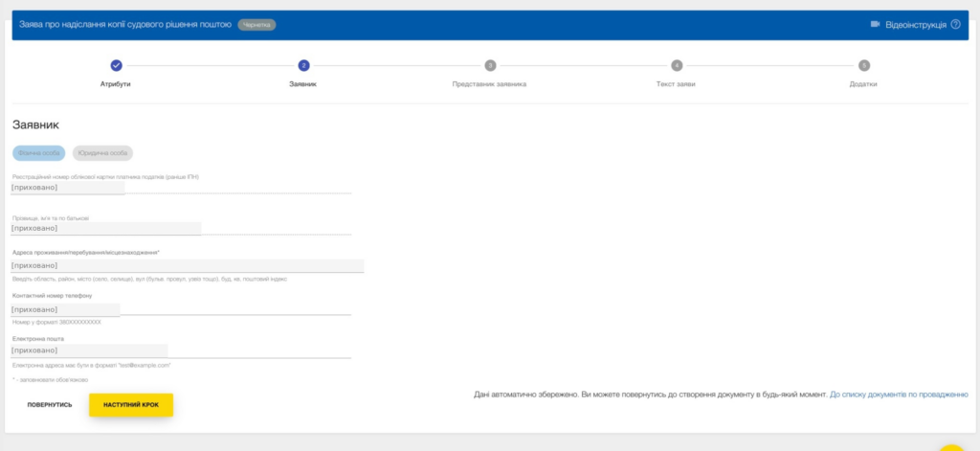Screen dimensions: 980x451
Task: Click the Відеоінструкція text link
Action: point(916,25)
